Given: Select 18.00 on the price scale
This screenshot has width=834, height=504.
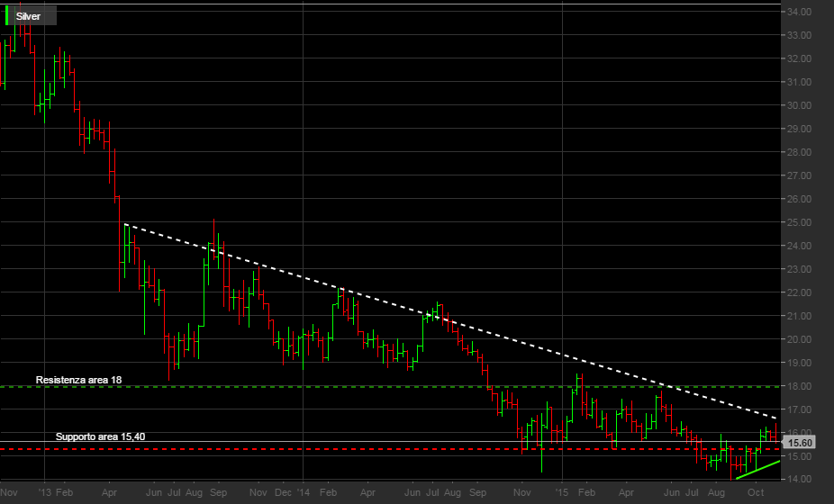Looking at the screenshot, I should pos(800,386).
